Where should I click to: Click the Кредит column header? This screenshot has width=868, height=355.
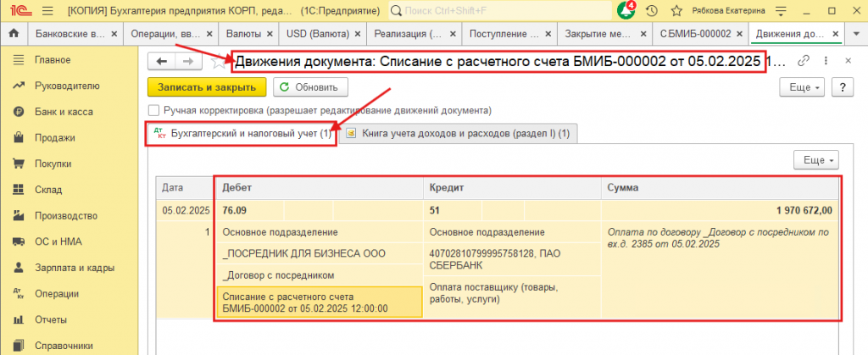(x=513, y=188)
